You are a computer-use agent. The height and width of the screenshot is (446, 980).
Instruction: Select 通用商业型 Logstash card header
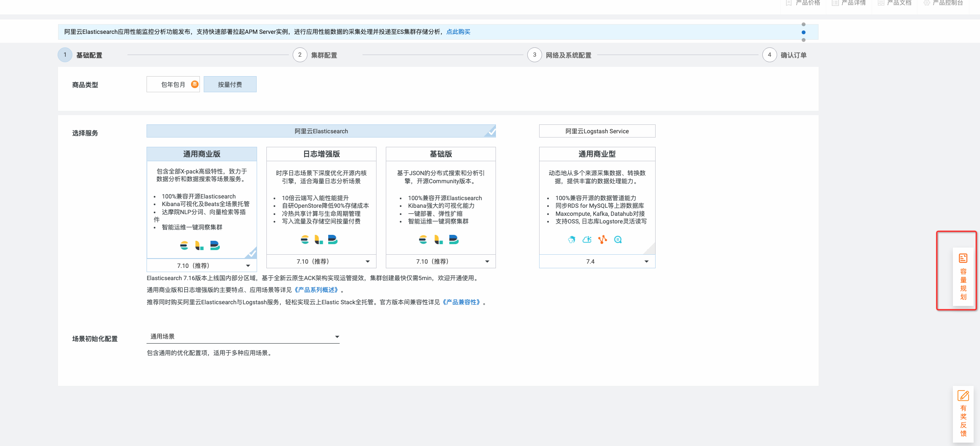click(x=597, y=154)
